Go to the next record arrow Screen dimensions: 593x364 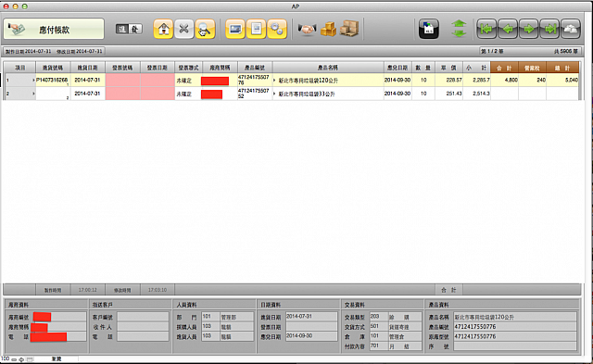click(529, 29)
